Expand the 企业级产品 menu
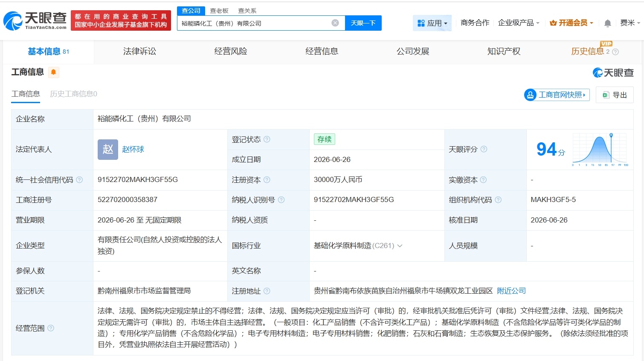644x361 pixels. click(519, 23)
